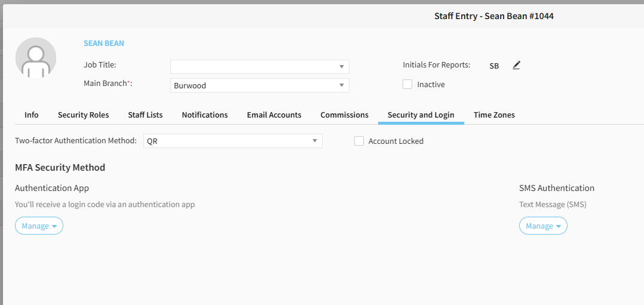
Task: Open the Security Roles tab
Action: (83, 115)
